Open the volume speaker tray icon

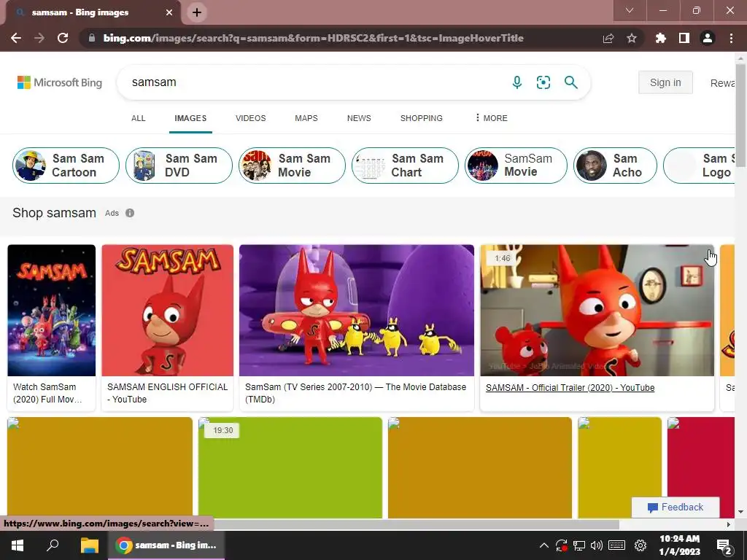point(597,545)
